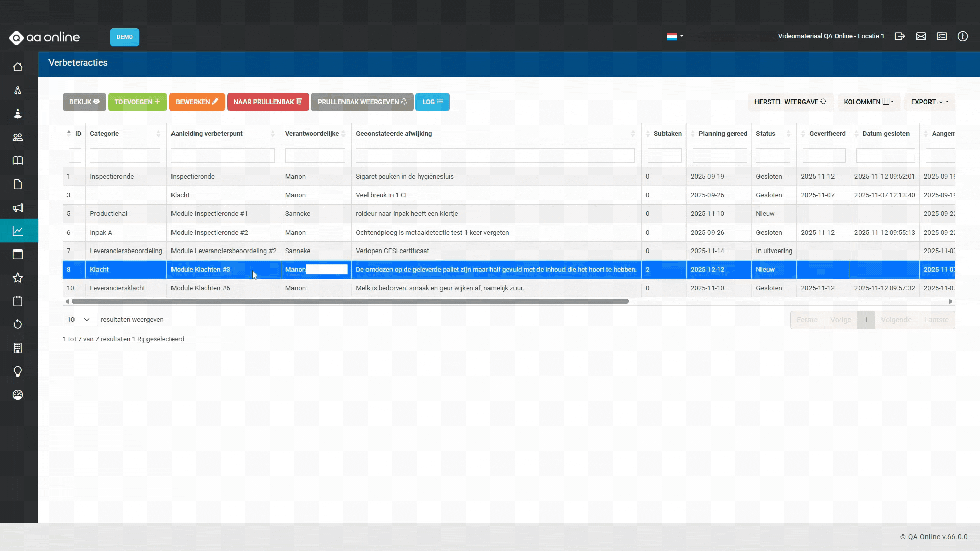980x551 pixels.
Task: Click the logout icon in header
Action: pyautogui.click(x=900, y=36)
